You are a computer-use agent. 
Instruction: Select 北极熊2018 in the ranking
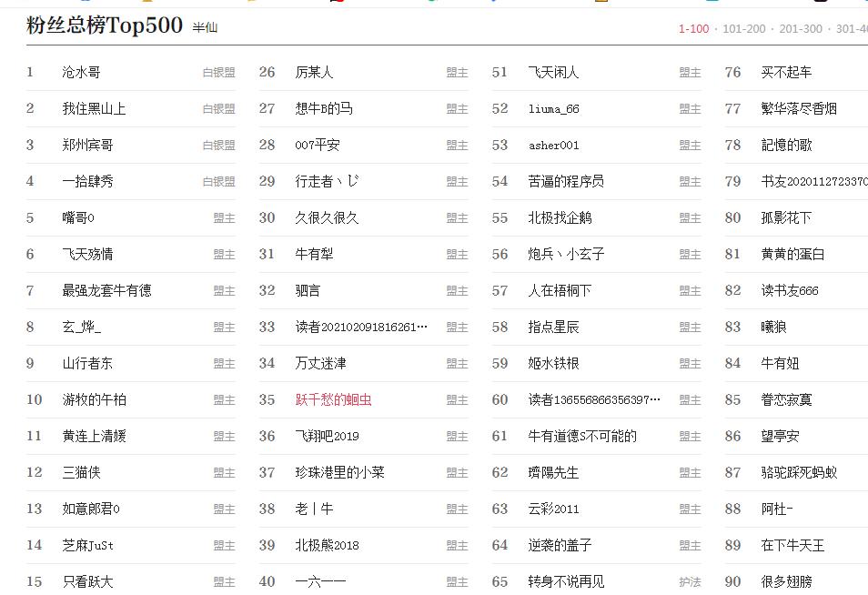click(327, 546)
